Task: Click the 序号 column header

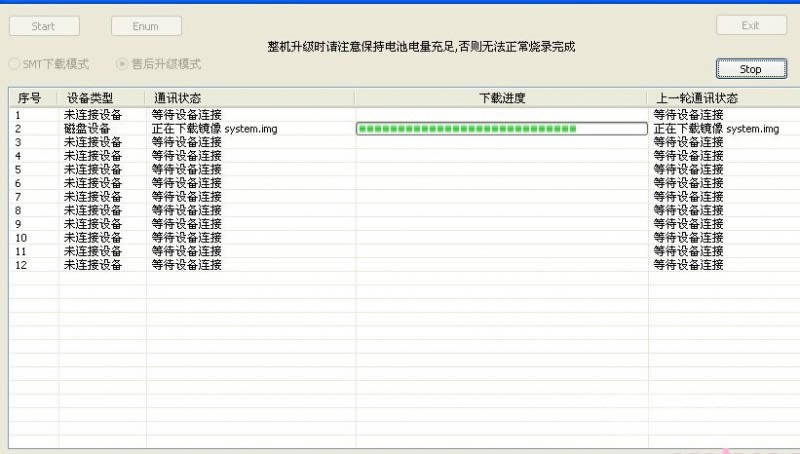Action: (29, 98)
